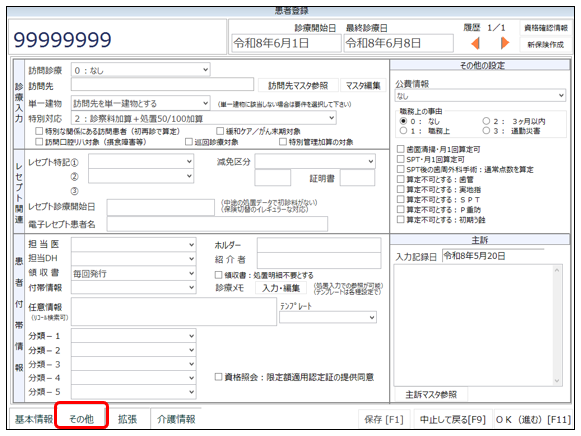Click the 電子レセプト患者名 input field
Screen dimensions: 581x436
click(217, 224)
